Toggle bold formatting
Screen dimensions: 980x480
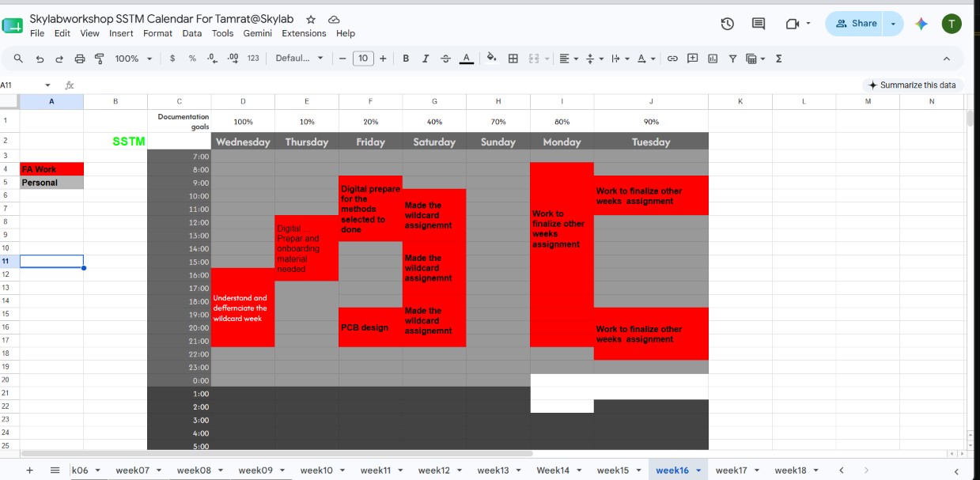tap(406, 59)
